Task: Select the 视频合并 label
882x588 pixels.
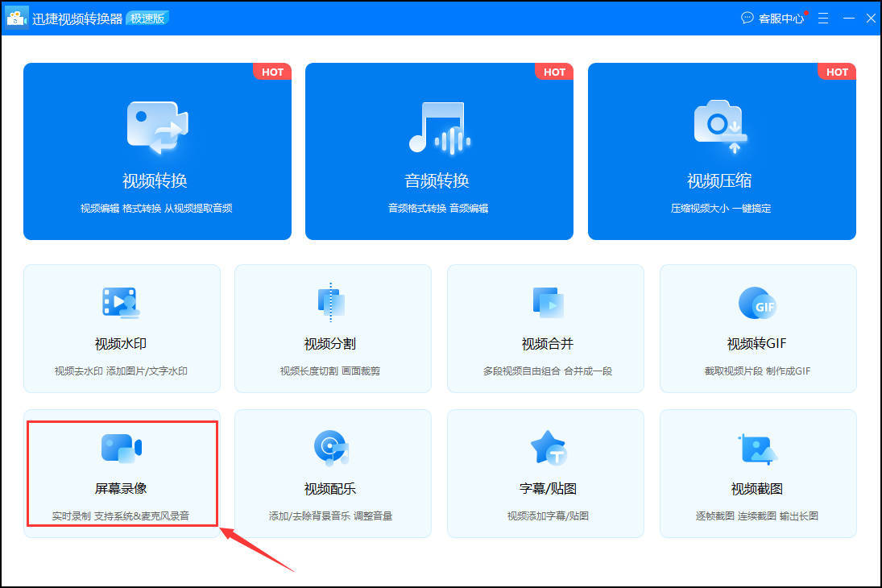Action: pyautogui.click(x=547, y=344)
